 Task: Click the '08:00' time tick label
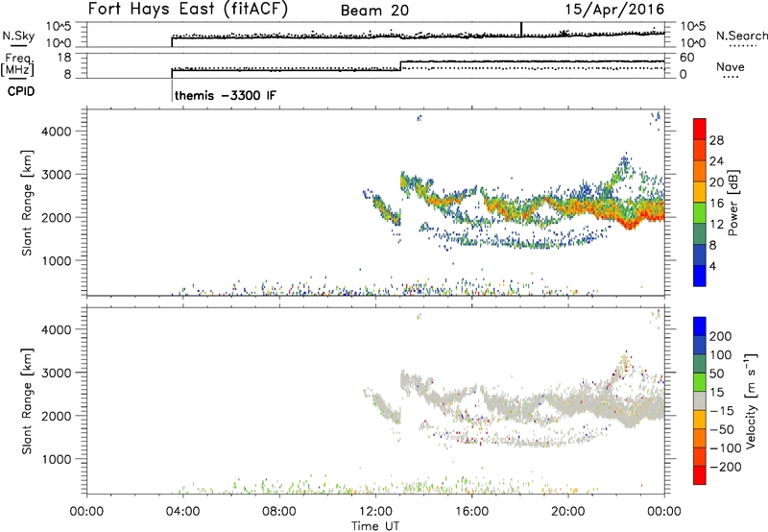278,512
